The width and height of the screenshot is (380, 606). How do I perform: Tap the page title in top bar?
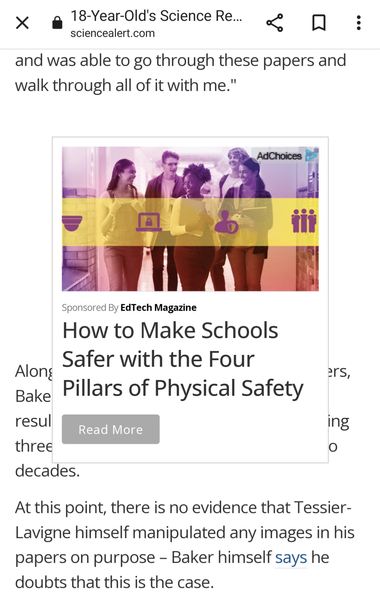click(156, 16)
